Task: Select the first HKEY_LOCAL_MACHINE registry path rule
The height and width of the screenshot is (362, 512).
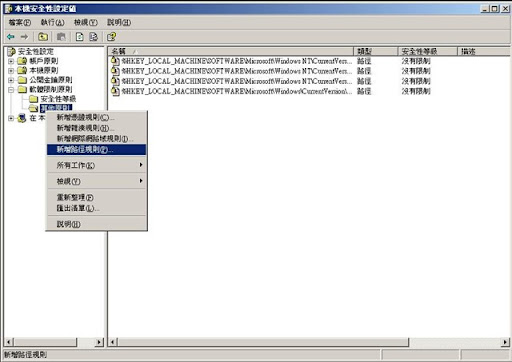Action: [x=232, y=61]
